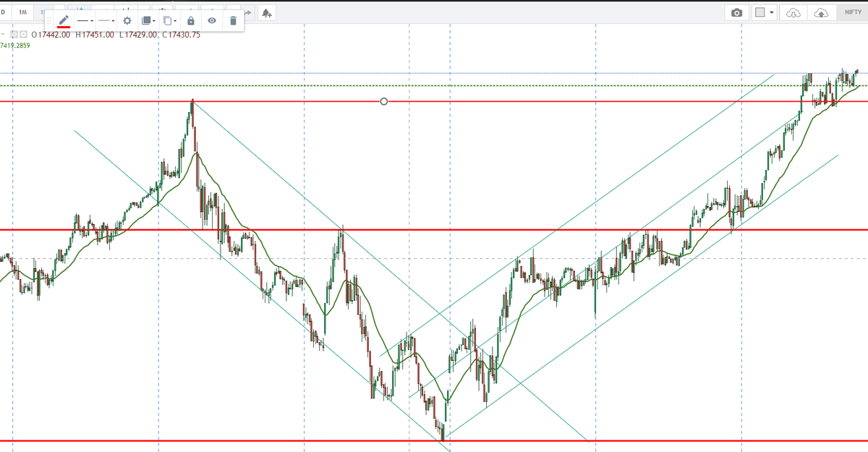
Task: Click the open price O17442.00 value
Action: tap(50, 35)
